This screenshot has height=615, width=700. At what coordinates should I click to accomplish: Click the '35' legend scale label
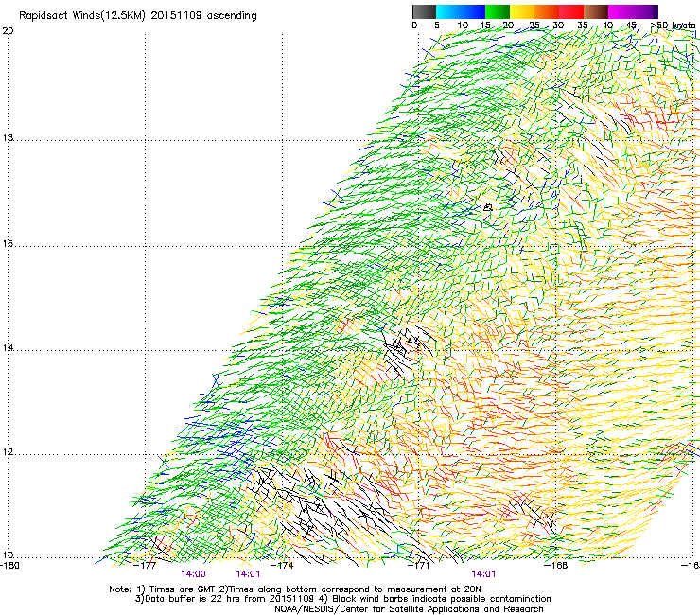coord(583,26)
